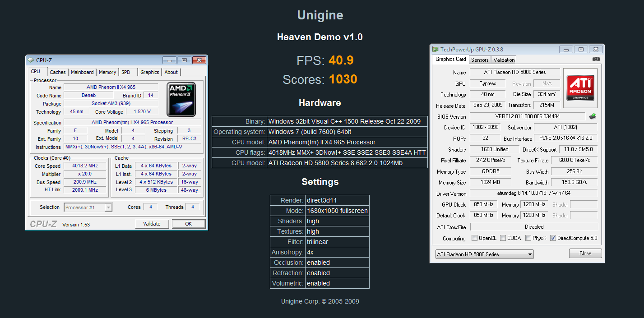644x318 pixels.
Task: Toggle the OpenCL checkbox
Action: coord(474,238)
